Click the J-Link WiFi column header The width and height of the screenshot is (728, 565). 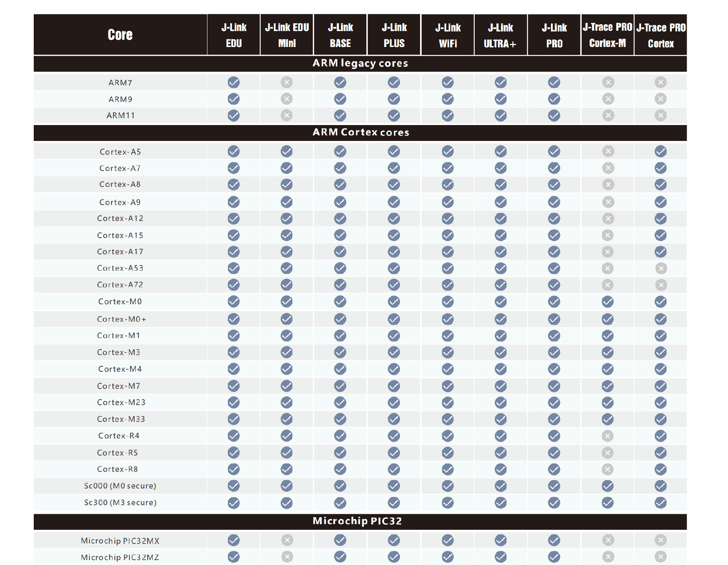(448, 35)
